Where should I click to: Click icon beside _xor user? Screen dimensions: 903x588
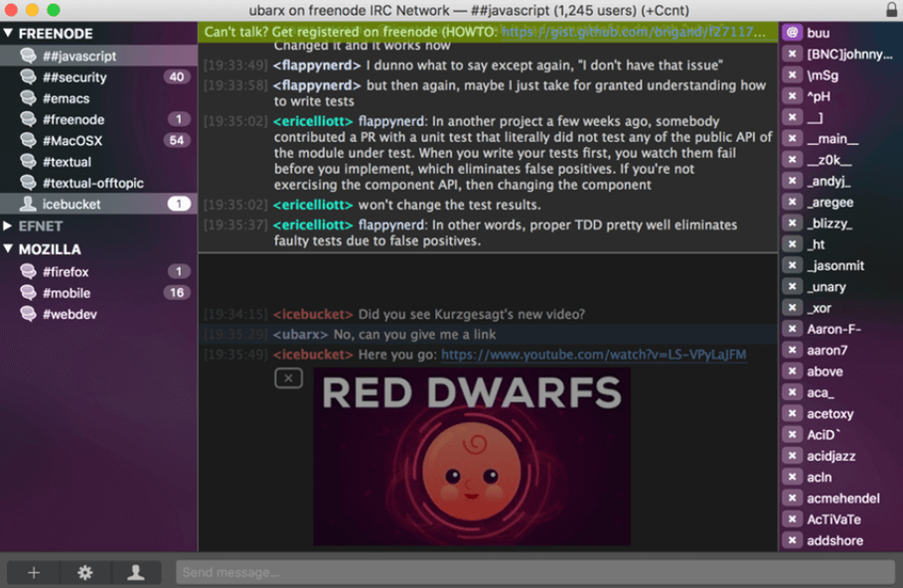point(793,308)
